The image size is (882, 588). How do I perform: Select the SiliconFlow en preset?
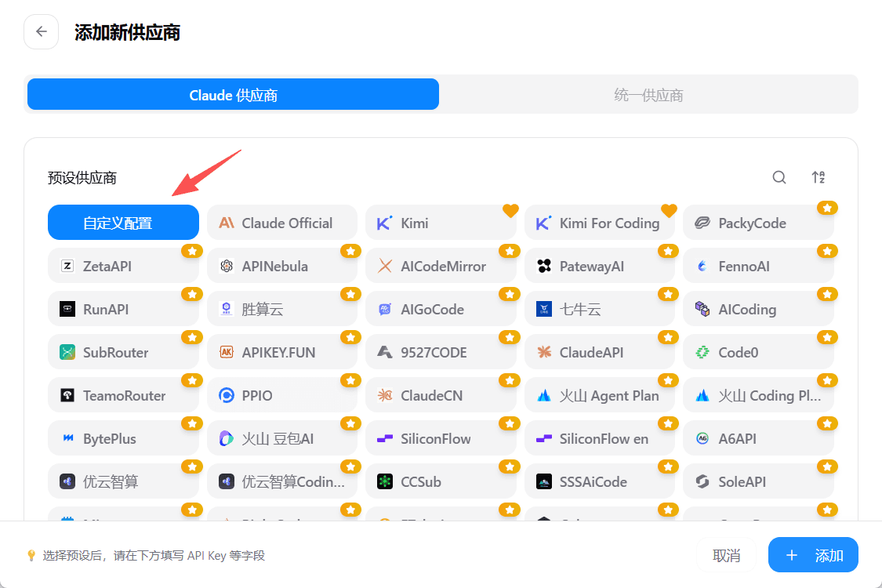coord(600,438)
